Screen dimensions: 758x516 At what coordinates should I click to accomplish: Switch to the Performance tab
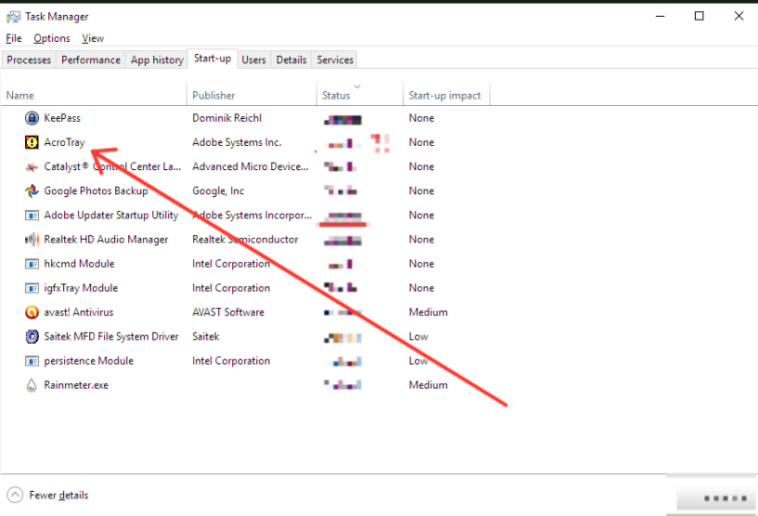coord(90,60)
